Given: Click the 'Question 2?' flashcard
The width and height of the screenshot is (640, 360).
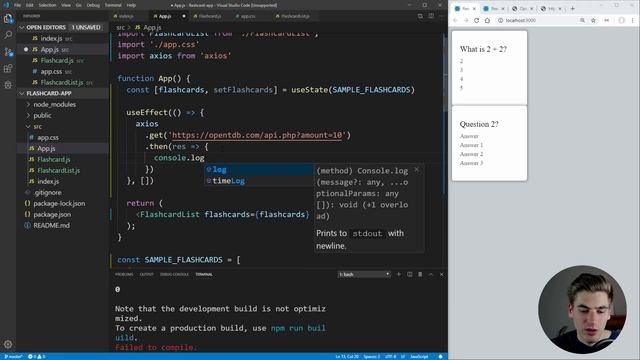Looking at the screenshot, I should 489,143.
